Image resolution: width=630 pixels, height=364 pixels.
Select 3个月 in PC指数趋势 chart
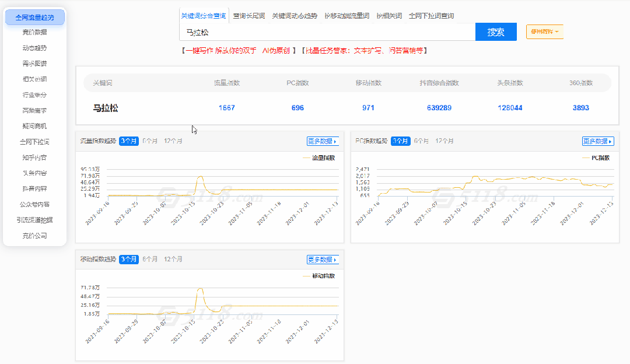[x=401, y=141]
